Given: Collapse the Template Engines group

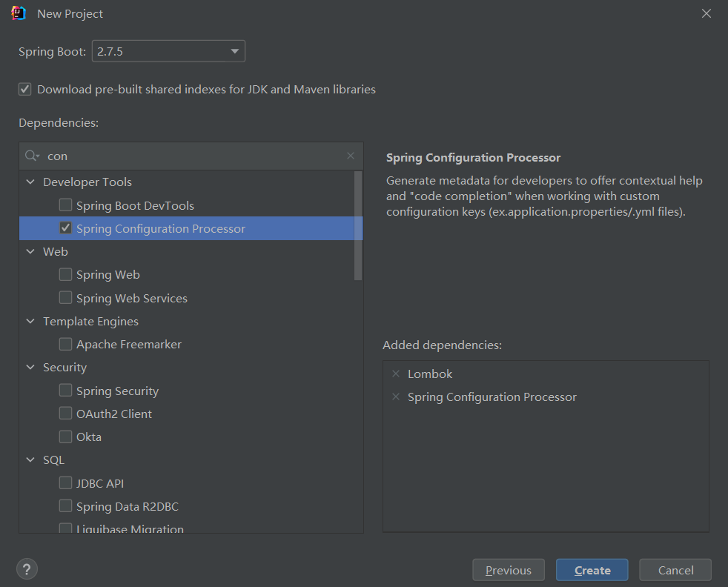Looking at the screenshot, I should 30,321.
